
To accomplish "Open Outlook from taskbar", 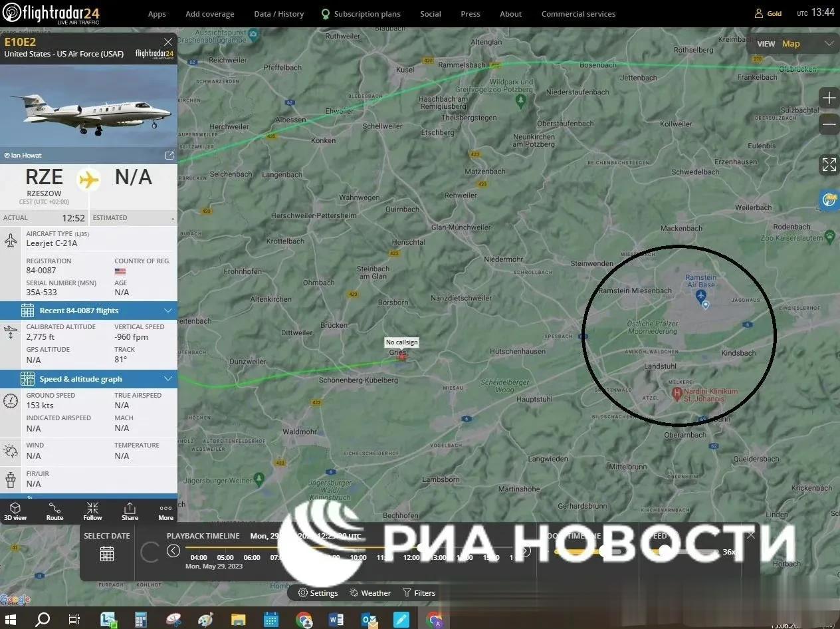I will point(369,620).
